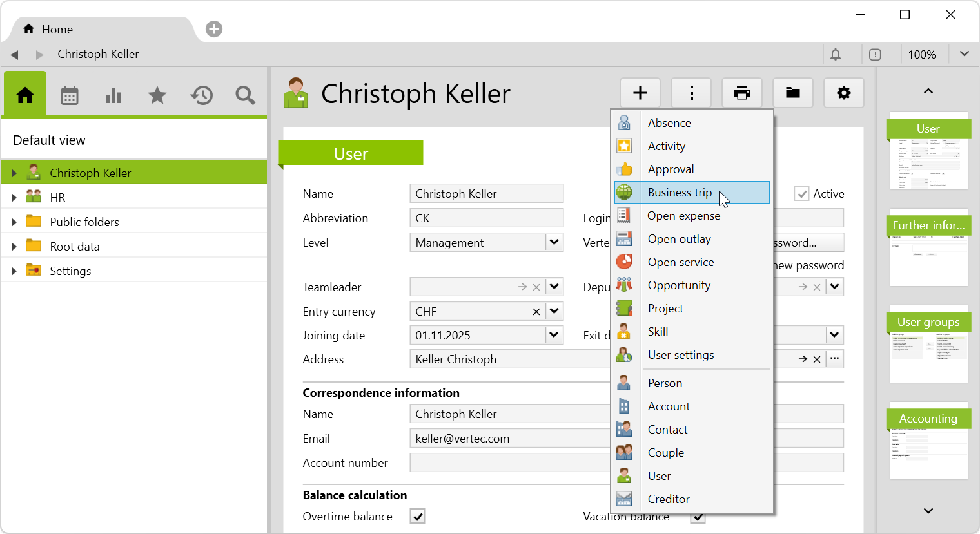This screenshot has height=534, width=980.
Task: Open the favorites star icon
Action: (157, 96)
